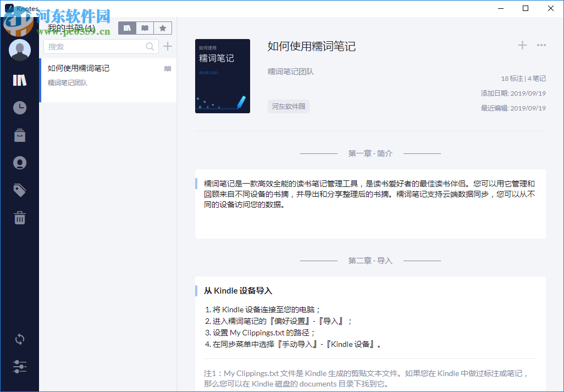
Task: Click the 18标注 | 4笔记 count link
Action: tap(523, 79)
